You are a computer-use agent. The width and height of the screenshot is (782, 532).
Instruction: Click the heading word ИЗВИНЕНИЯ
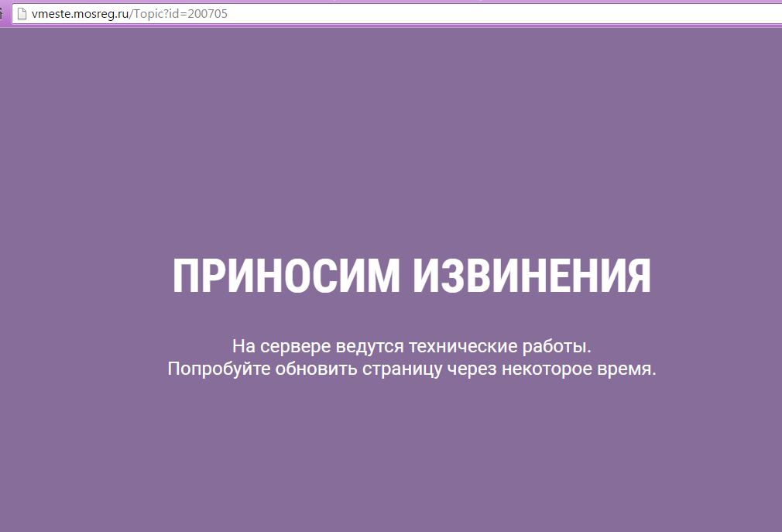tap(532, 276)
